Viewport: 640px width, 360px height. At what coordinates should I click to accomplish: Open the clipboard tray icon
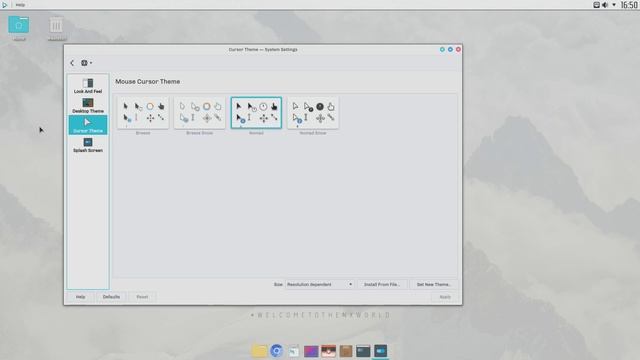596,5
